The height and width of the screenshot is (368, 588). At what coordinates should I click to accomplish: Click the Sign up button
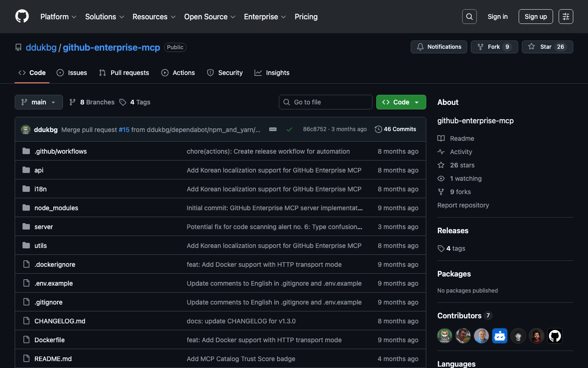(x=536, y=17)
